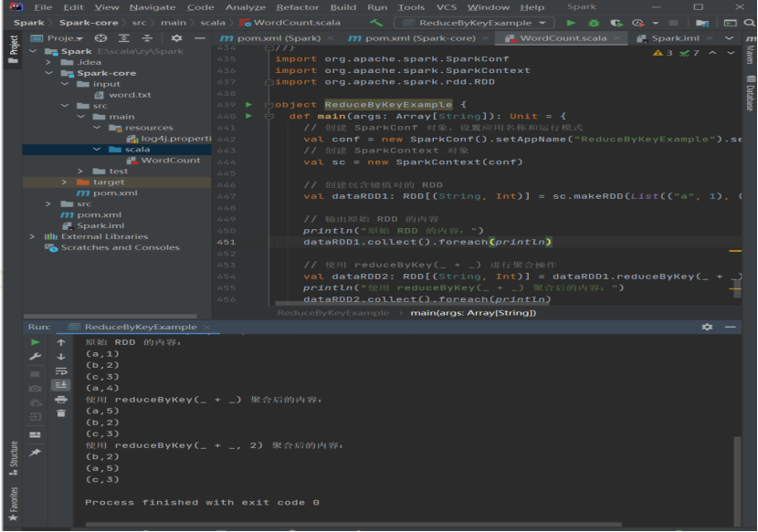The height and width of the screenshot is (532, 758).
Task: Clear console with trash icon
Action: [61, 413]
